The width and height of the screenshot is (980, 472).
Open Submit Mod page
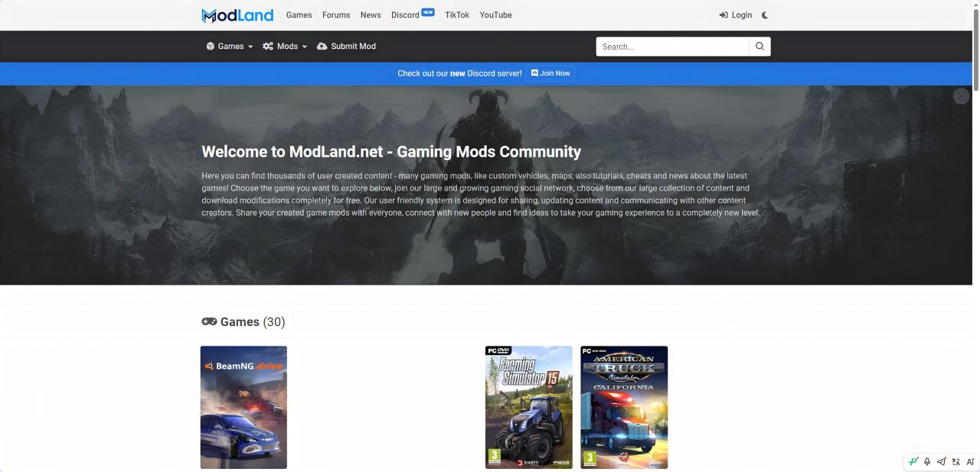tap(347, 47)
